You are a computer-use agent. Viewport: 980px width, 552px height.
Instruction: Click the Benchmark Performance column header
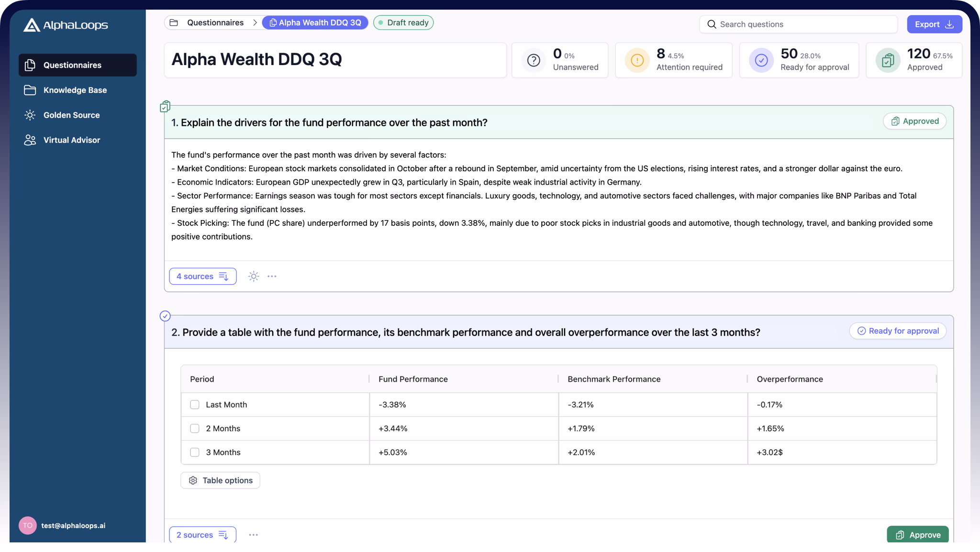653,379
